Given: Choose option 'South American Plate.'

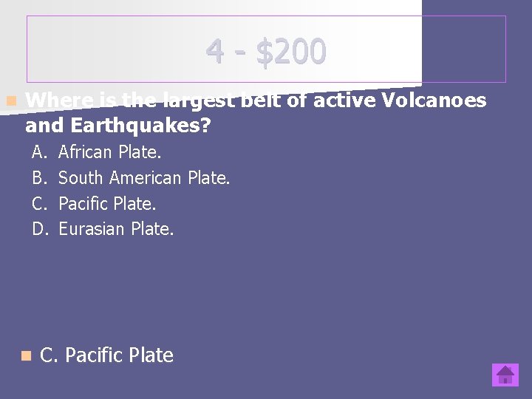Looking at the screenshot, I should pos(144,177).
